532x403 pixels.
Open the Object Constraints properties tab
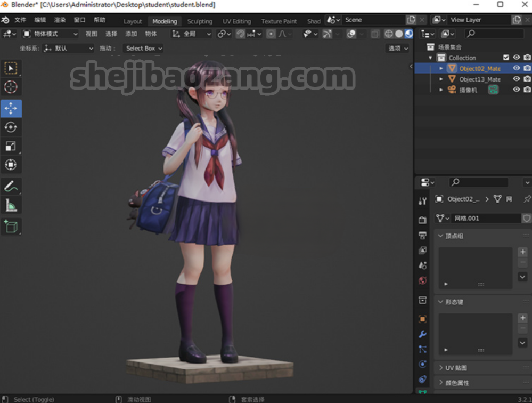pos(422,379)
